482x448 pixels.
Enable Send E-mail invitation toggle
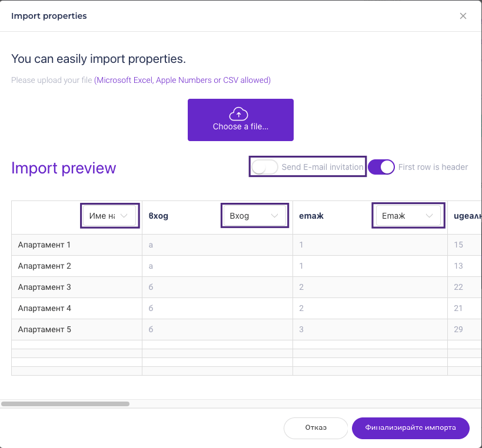pos(264,167)
